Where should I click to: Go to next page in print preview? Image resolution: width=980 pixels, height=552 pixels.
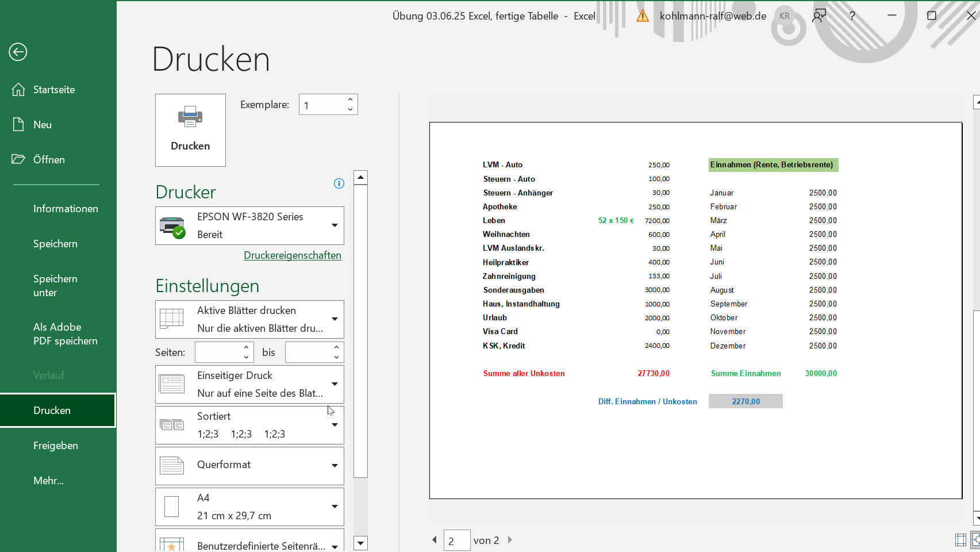[x=510, y=540]
